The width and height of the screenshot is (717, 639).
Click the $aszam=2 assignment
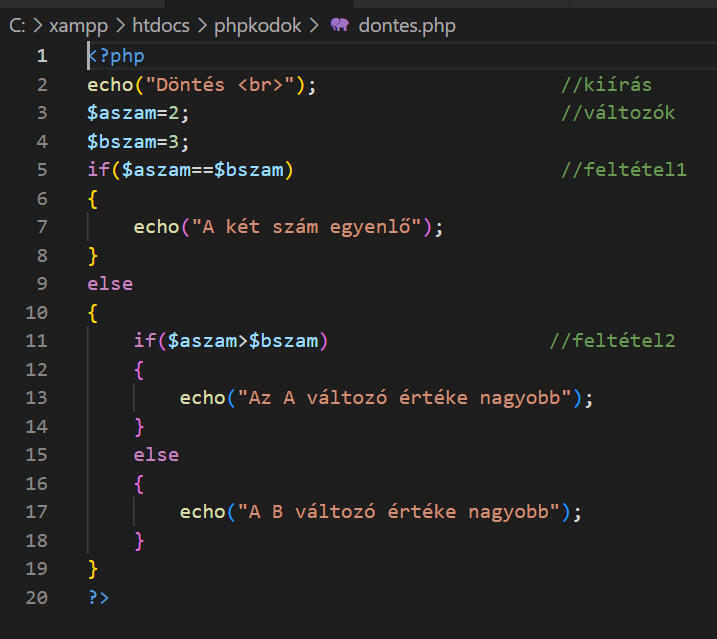tap(137, 113)
